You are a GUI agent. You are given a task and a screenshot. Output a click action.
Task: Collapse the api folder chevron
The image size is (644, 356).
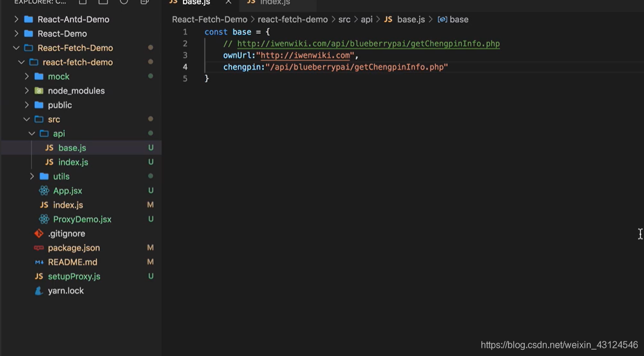coord(32,134)
